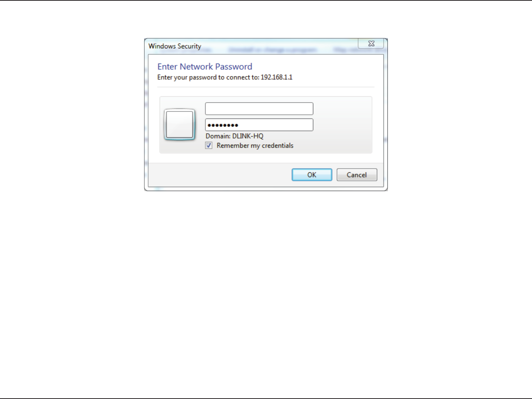The width and height of the screenshot is (532, 399).
Task: Click blank space right of user name field
Action: tap(342, 109)
